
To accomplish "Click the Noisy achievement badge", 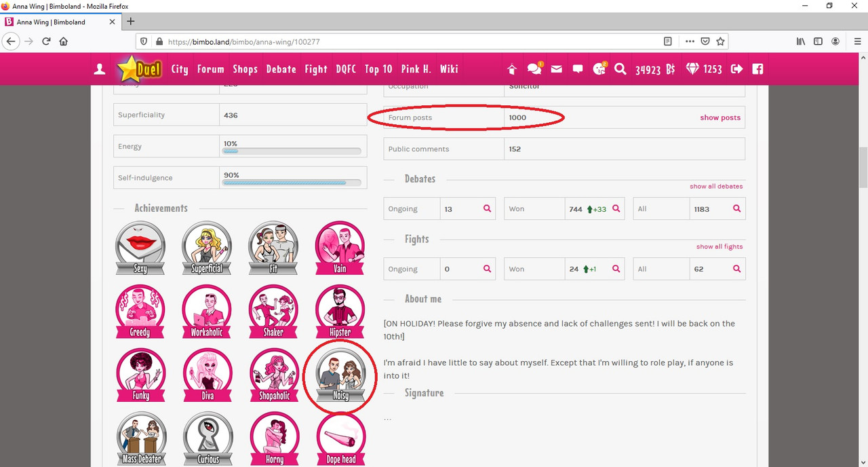I will click(340, 375).
